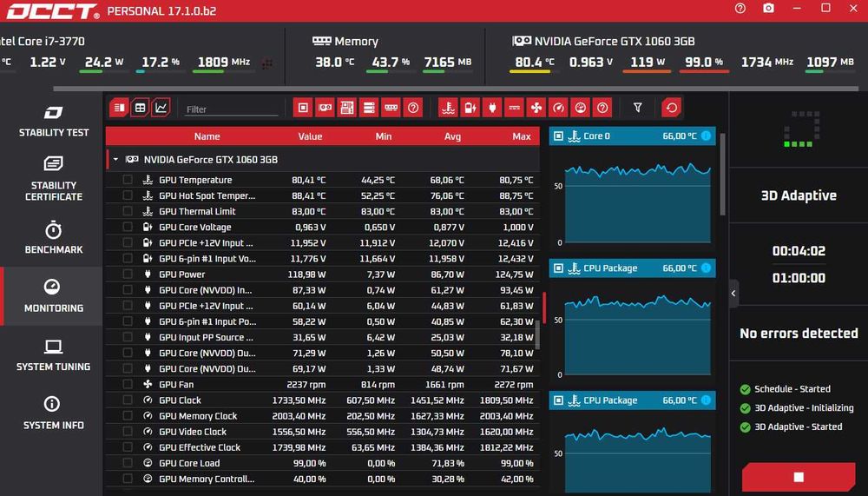Click the reset min/max refresh icon
Image resolution: width=868 pixels, height=496 pixels.
click(672, 108)
